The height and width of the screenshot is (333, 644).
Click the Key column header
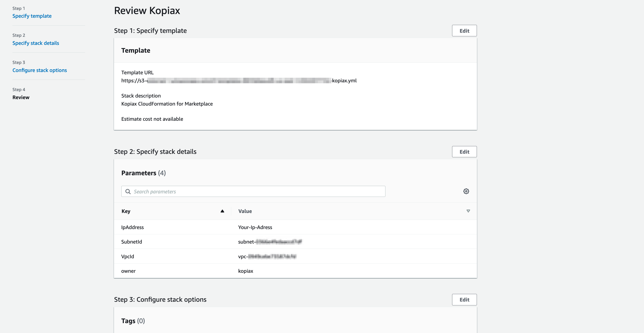point(126,211)
